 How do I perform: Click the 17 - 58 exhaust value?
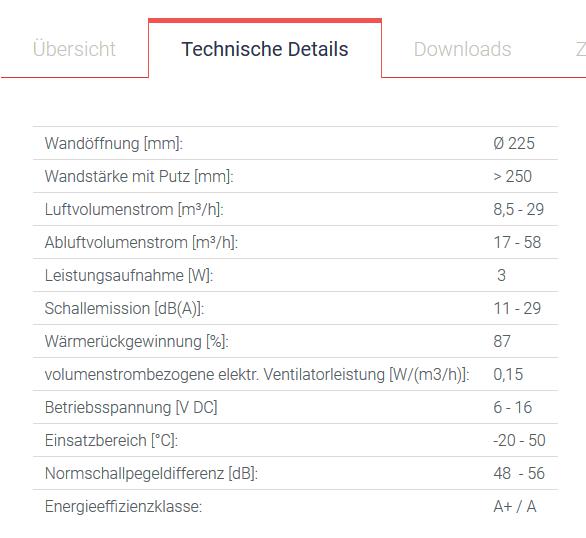[517, 242]
